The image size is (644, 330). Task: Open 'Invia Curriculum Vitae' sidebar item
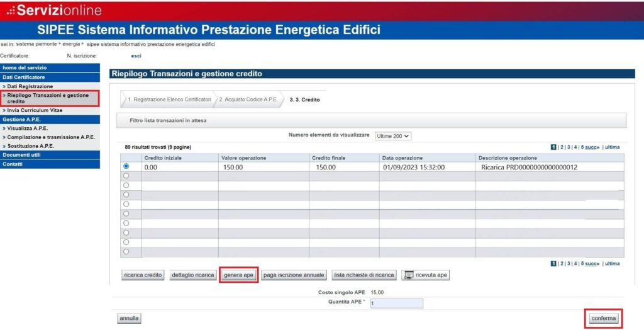pyautogui.click(x=35, y=111)
